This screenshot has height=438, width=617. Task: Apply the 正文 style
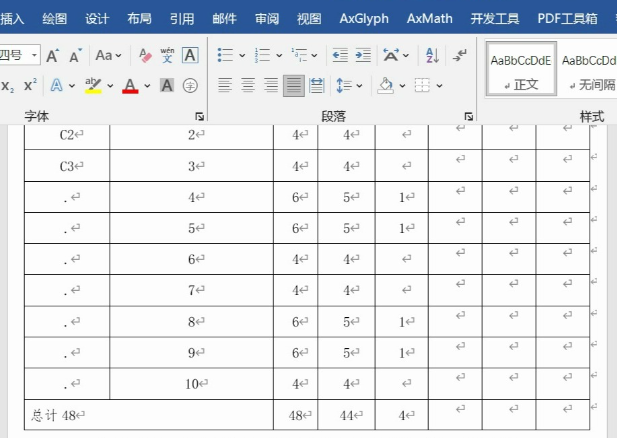coord(520,70)
